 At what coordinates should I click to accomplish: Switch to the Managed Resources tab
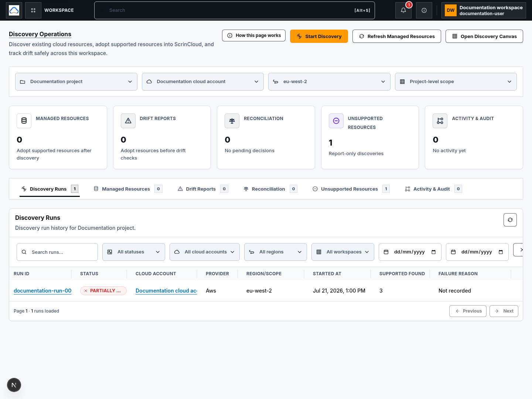(x=127, y=189)
